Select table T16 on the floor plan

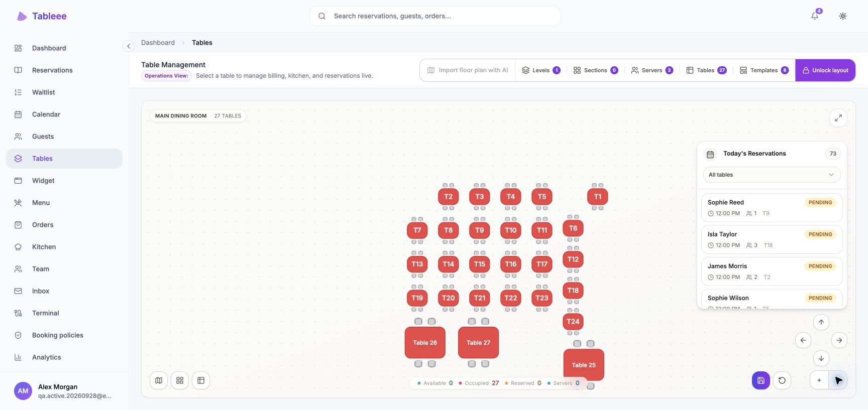(511, 264)
